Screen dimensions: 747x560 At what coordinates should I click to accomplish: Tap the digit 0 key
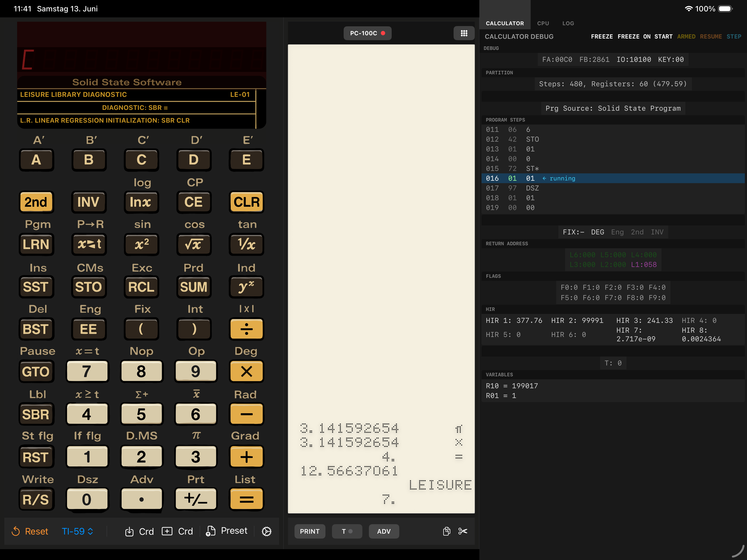click(87, 499)
